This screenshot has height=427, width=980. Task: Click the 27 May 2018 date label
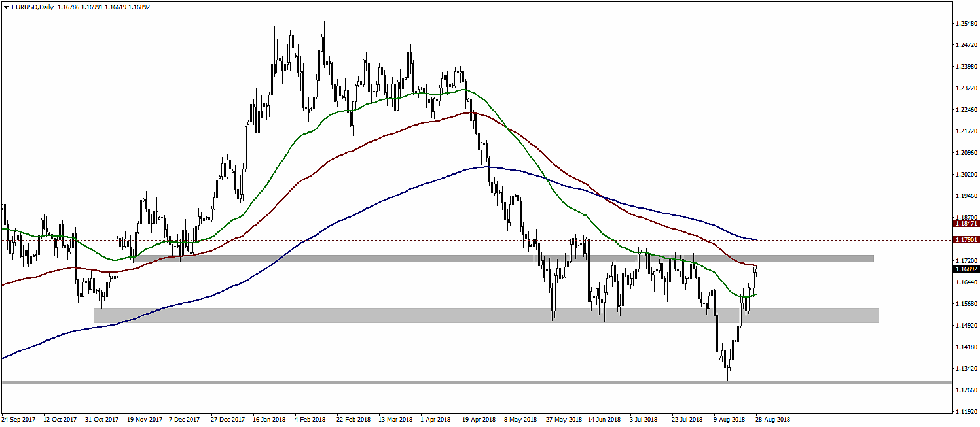pos(564,420)
